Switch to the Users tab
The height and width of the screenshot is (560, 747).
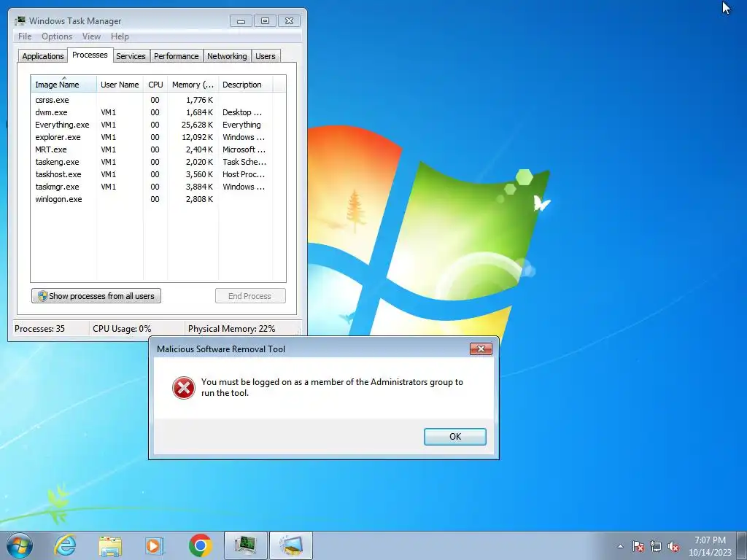pyautogui.click(x=266, y=56)
